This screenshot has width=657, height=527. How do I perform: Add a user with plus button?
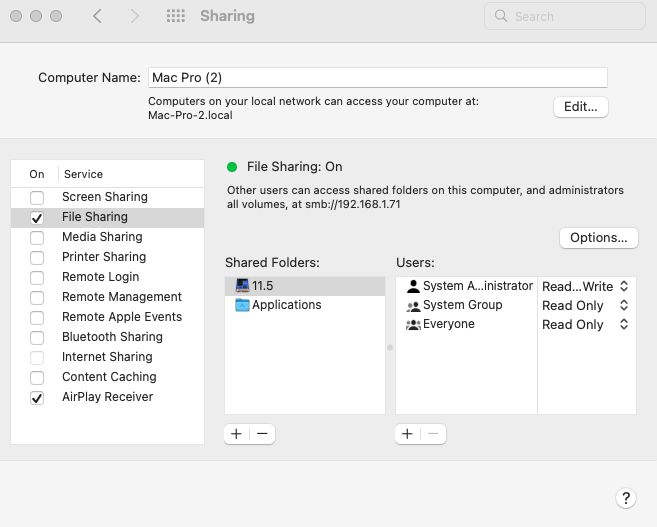click(x=408, y=434)
